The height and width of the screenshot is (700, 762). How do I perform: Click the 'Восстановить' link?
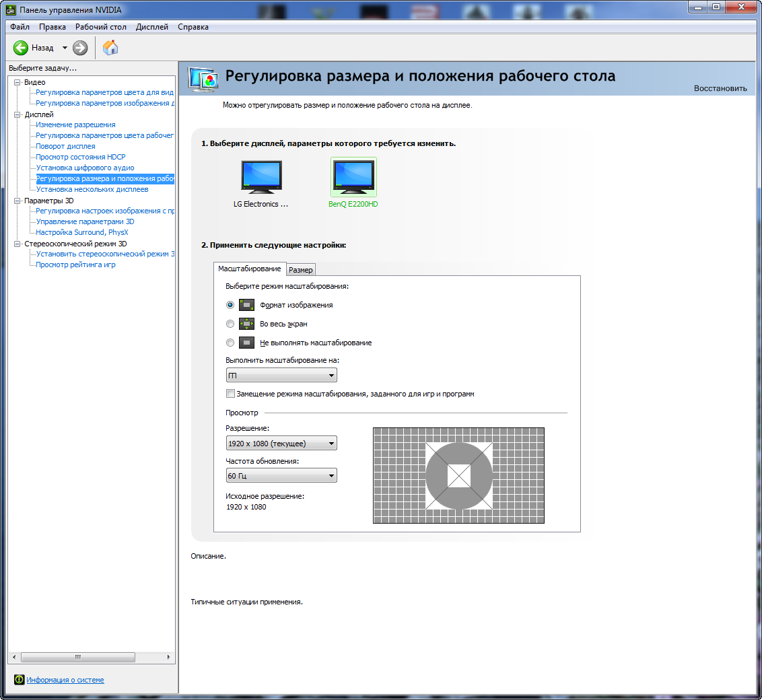click(x=720, y=88)
